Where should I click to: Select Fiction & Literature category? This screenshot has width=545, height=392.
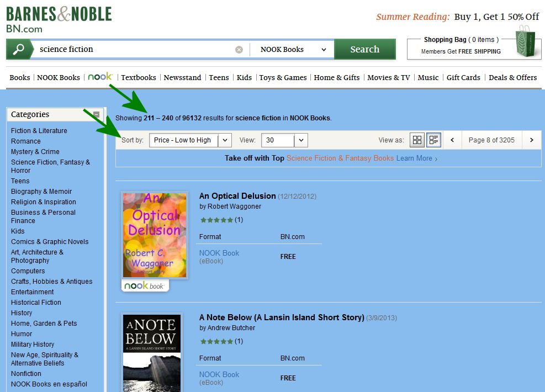[x=39, y=131]
